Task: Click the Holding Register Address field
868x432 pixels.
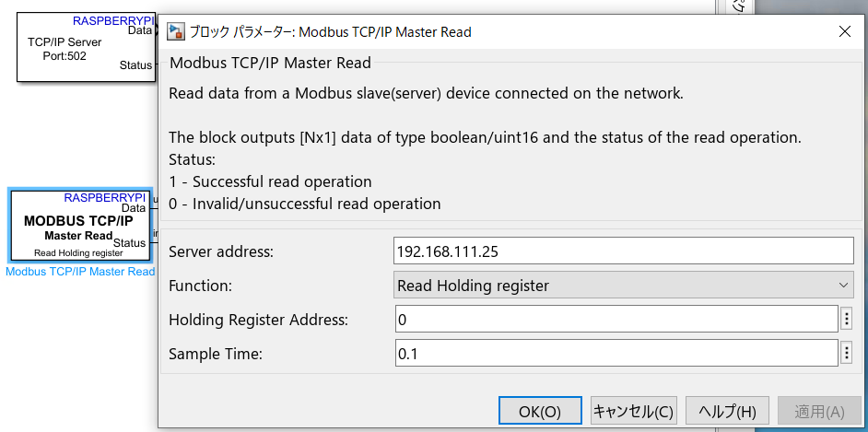Action: pyautogui.click(x=616, y=320)
